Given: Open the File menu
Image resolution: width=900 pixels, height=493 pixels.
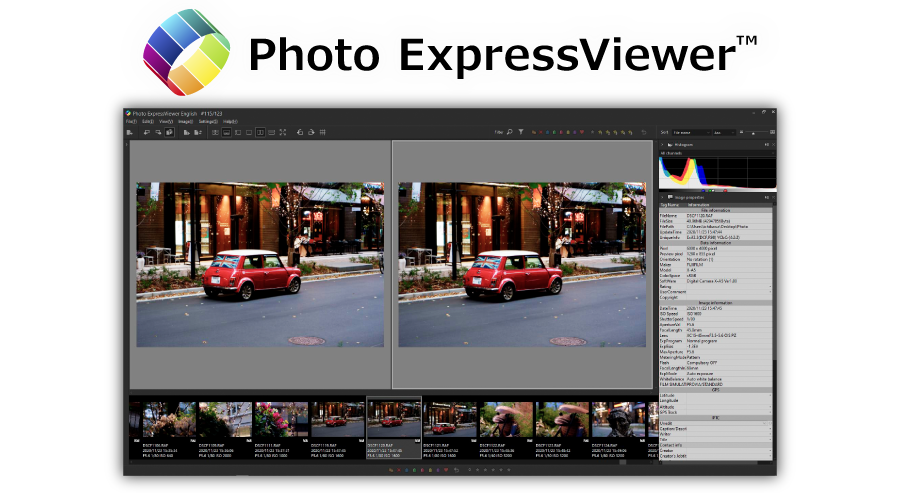Looking at the screenshot, I should click(131, 122).
